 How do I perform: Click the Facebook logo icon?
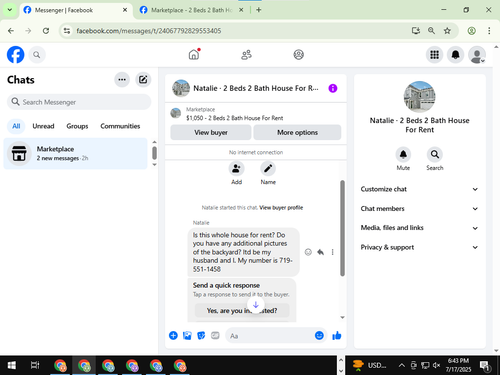coord(15,55)
